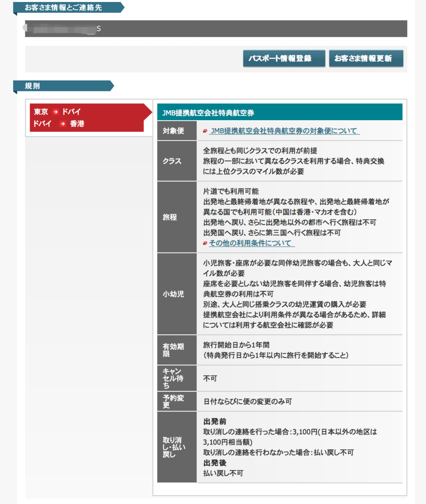Click the 片道でも利用可能 text
The image size is (426, 504).
point(231,191)
